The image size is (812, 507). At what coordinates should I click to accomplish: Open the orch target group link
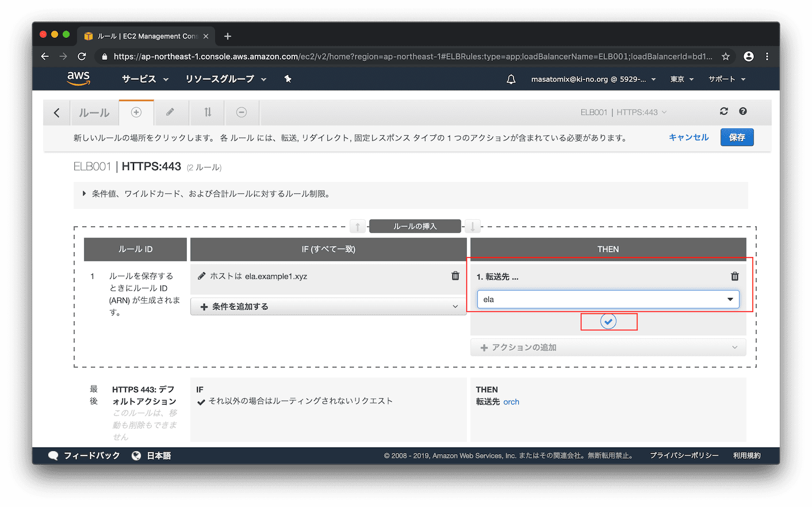(x=511, y=402)
